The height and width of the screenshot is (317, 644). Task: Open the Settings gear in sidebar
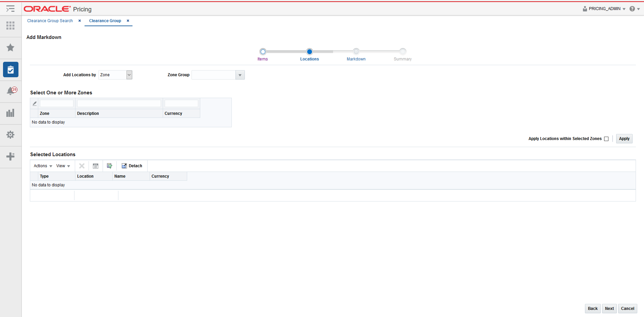[x=10, y=135]
